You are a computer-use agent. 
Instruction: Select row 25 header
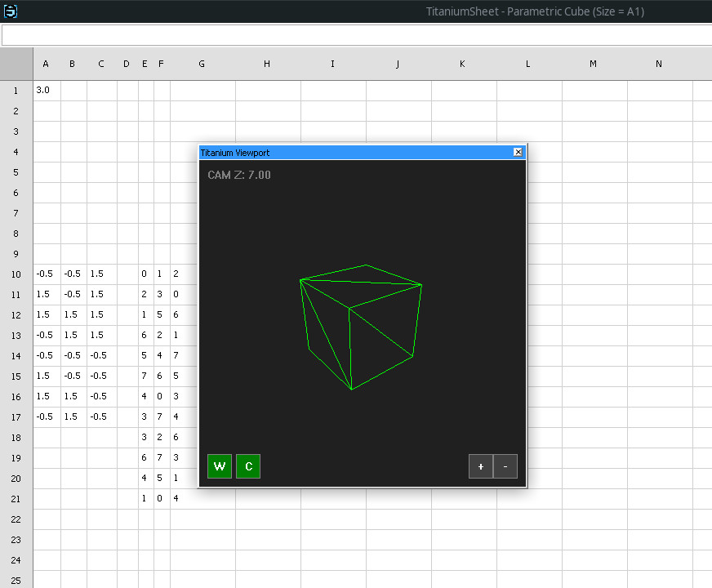click(16, 581)
